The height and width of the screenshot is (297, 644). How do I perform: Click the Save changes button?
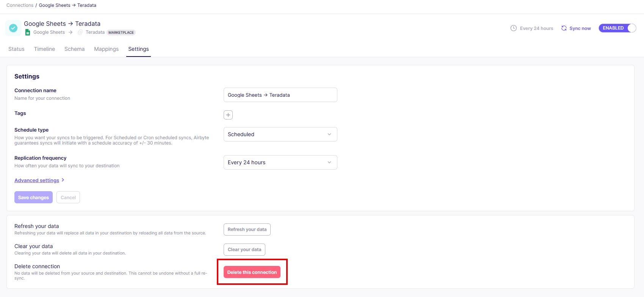[x=33, y=197]
